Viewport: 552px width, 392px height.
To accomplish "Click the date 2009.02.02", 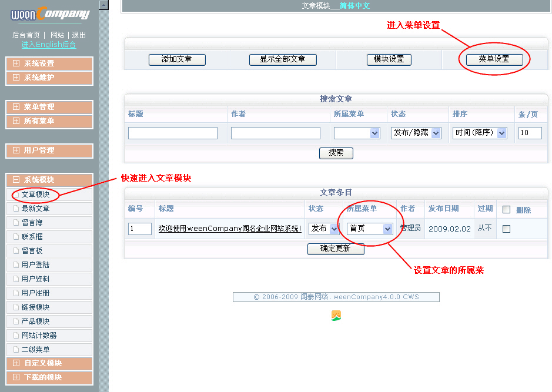I will pyautogui.click(x=450, y=229).
